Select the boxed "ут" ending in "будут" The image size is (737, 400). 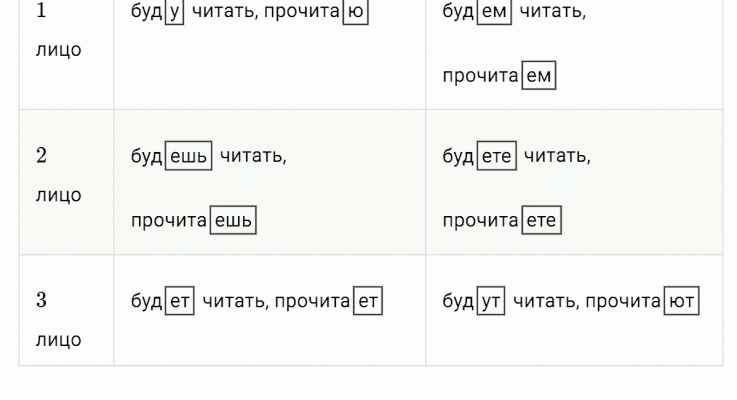[x=491, y=302]
